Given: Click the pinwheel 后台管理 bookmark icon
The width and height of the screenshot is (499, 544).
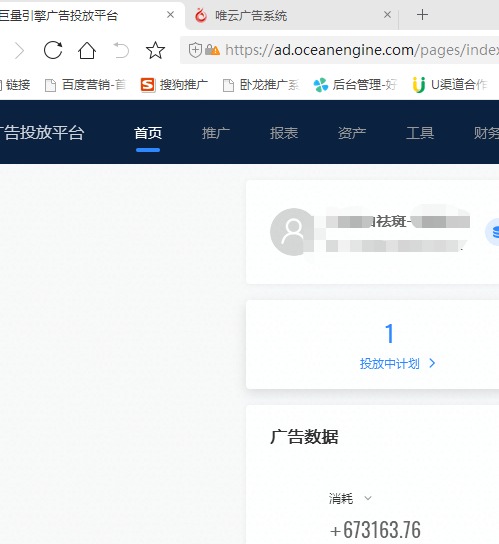Looking at the screenshot, I should pos(321,85).
